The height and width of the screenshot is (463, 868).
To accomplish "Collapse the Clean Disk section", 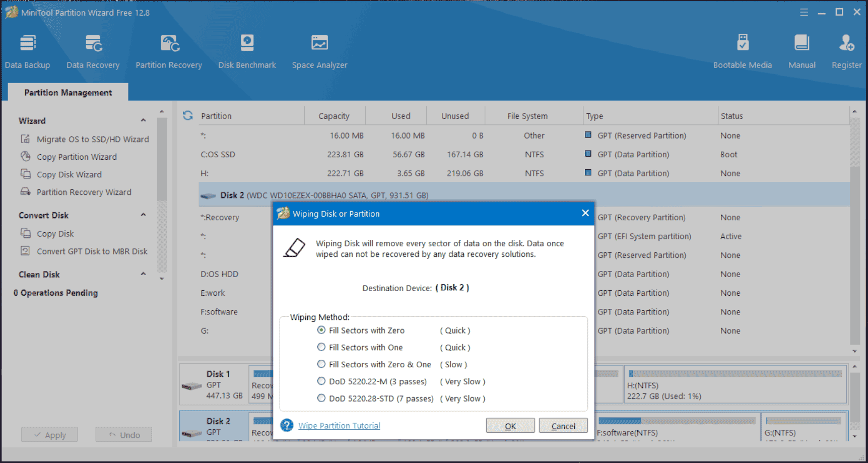I will coord(144,274).
